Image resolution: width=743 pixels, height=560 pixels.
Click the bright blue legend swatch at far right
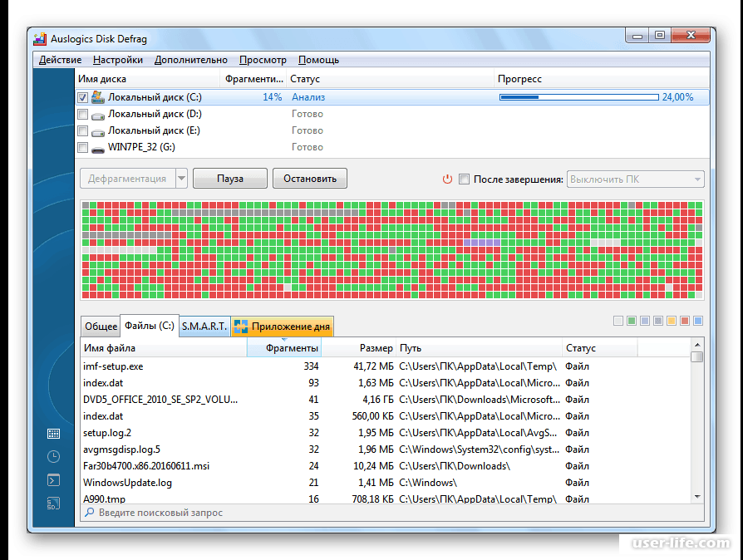coord(698,321)
